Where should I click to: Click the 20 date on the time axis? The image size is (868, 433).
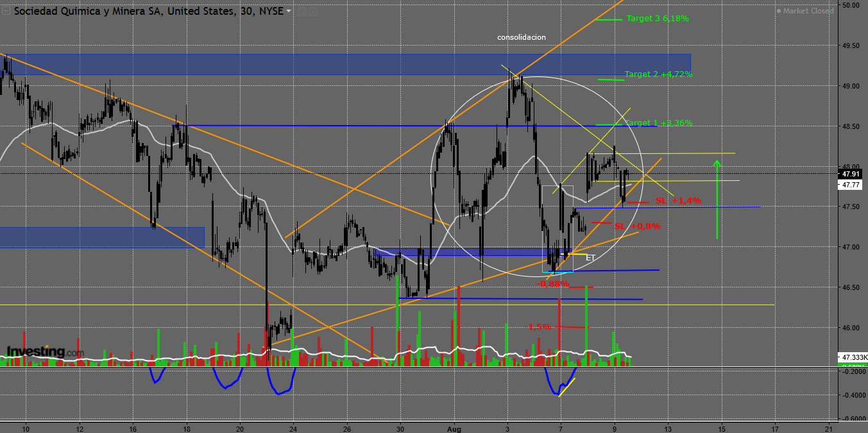(239, 428)
